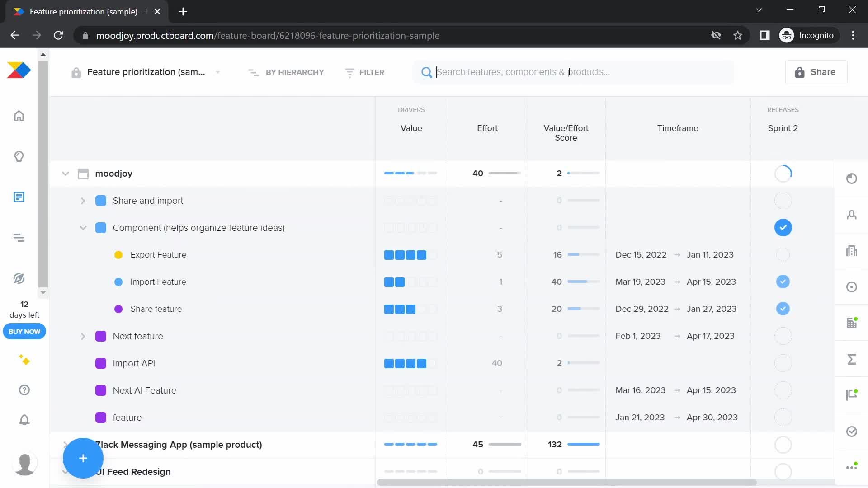Image resolution: width=868 pixels, height=488 pixels.
Task: Open the Help question mark icon
Action: coord(24,390)
